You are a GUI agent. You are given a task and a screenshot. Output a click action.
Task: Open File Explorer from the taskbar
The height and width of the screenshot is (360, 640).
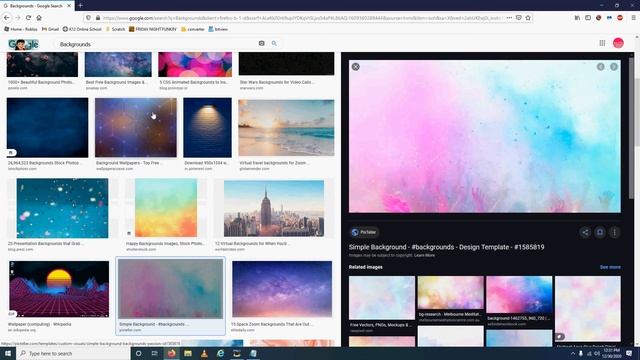188,353
